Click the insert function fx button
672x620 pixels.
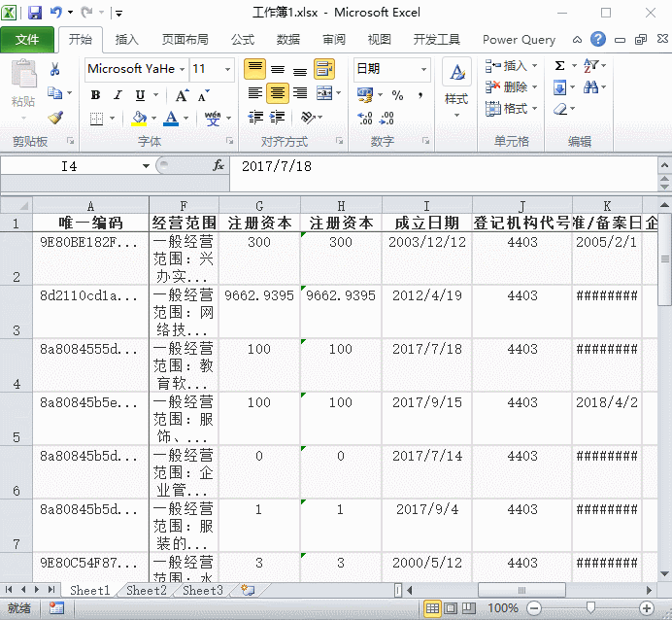218,165
